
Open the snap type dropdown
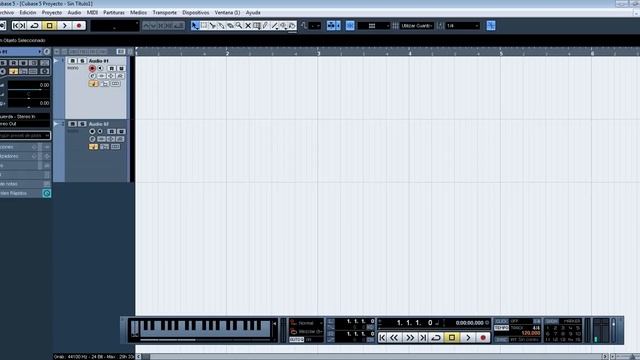(373, 26)
